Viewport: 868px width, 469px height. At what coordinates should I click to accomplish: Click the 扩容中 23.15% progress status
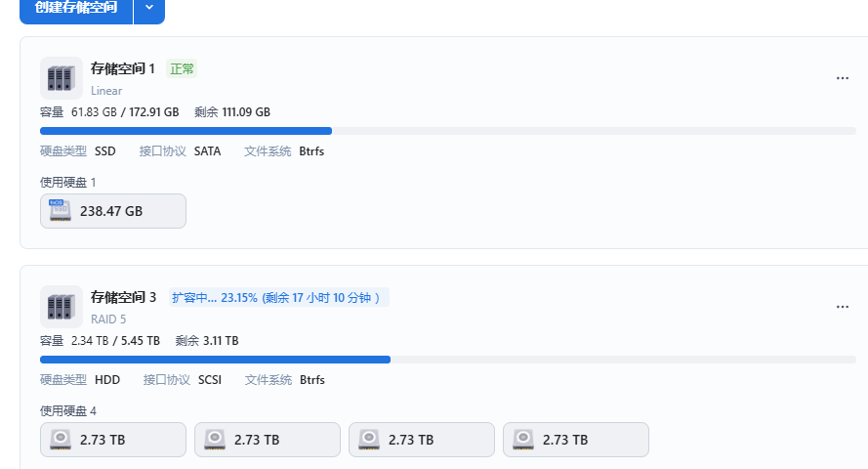tap(278, 297)
